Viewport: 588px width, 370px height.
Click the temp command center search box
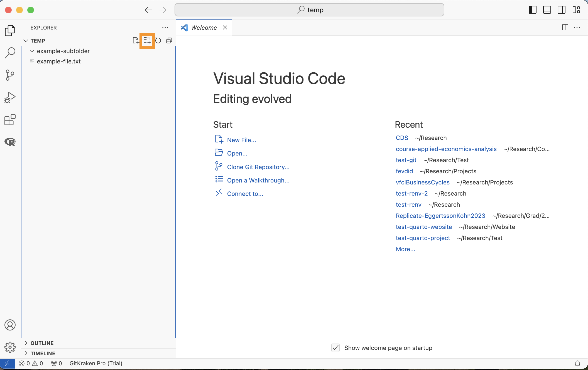(x=309, y=10)
